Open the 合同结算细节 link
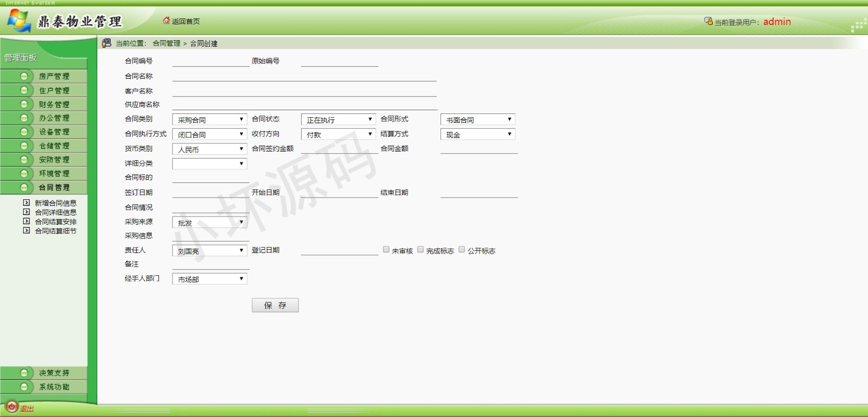The width and height of the screenshot is (868, 417). click(x=55, y=231)
